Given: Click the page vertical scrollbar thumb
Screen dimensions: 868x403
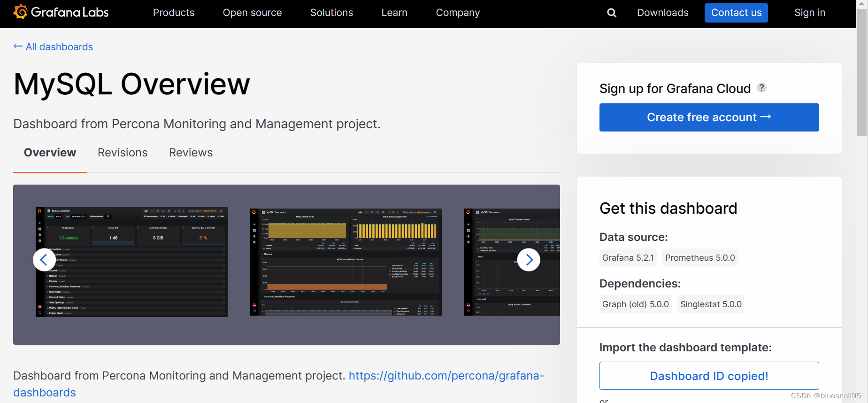Looking at the screenshot, I should 862,73.
